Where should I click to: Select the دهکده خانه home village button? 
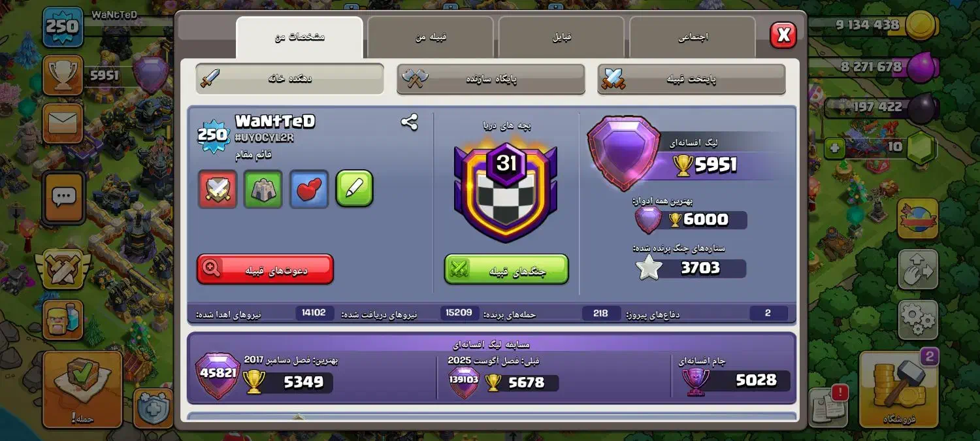[x=289, y=79]
